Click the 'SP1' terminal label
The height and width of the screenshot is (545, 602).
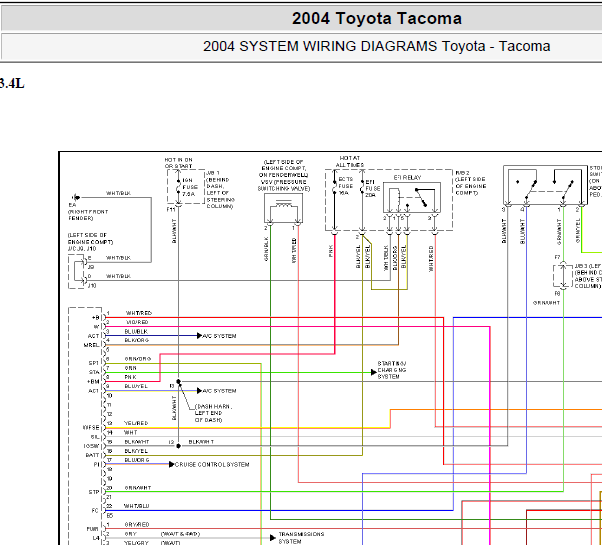coord(94,363)
